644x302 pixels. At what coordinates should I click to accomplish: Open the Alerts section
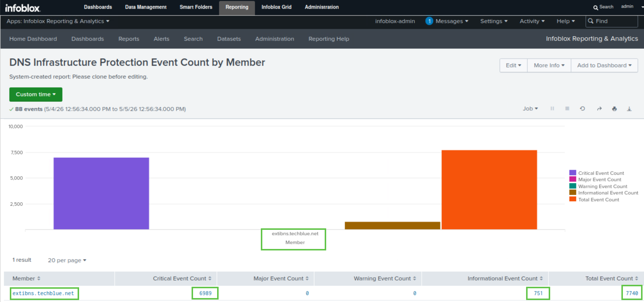click(162, 39)
